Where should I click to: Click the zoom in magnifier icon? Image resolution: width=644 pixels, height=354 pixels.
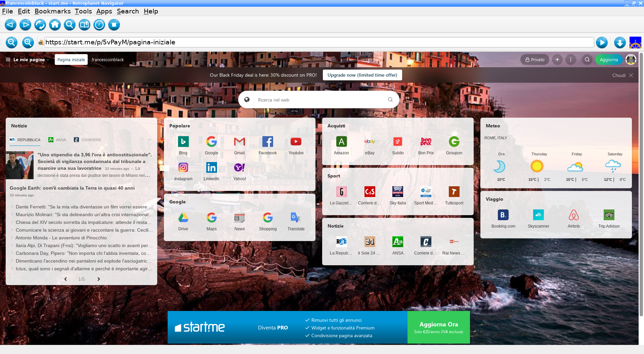[28, 42]
